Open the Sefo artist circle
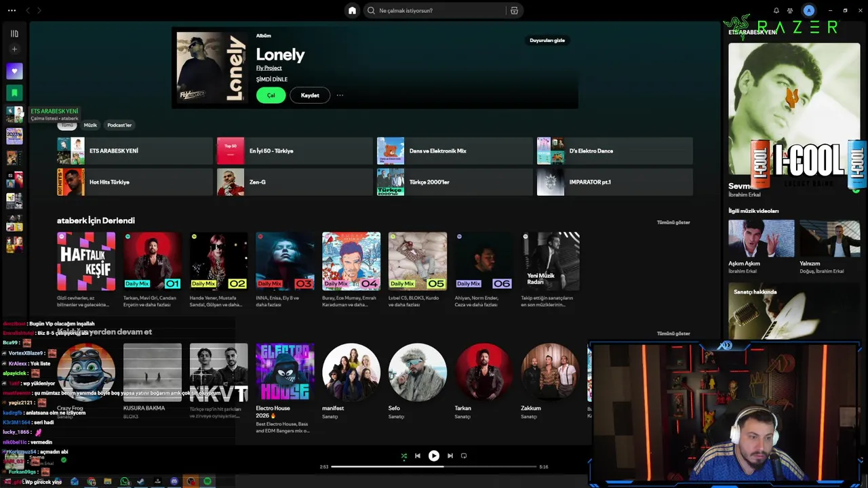Viewport: 868px width, 488px height. pos(418,372)
